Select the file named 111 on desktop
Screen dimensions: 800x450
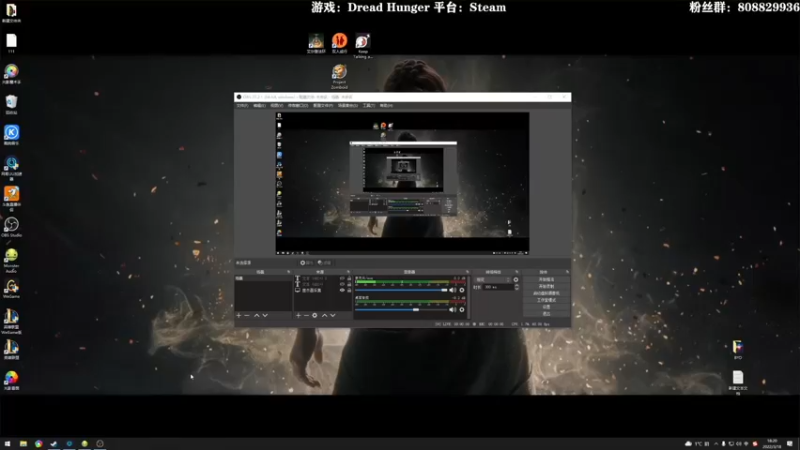[x=11, y=43]
